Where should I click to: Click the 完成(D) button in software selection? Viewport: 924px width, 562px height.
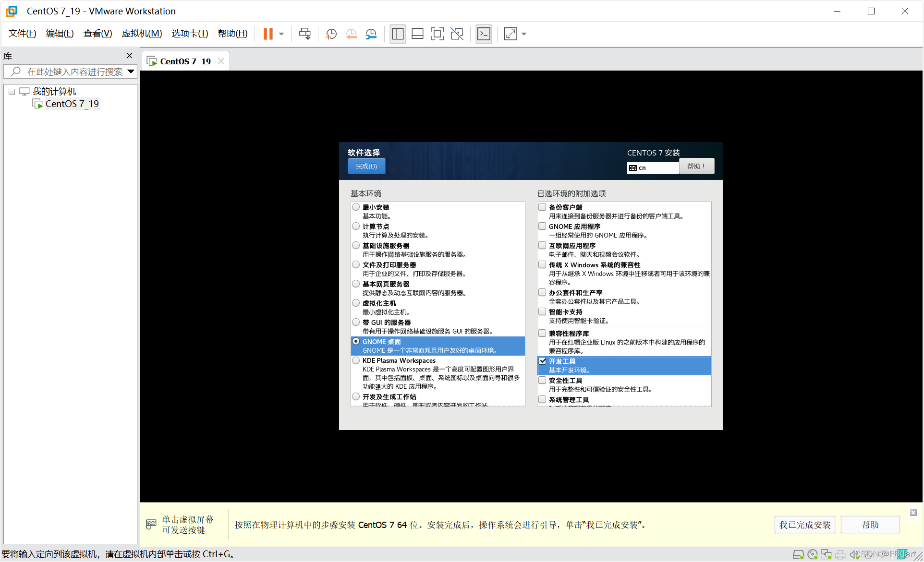366,166
